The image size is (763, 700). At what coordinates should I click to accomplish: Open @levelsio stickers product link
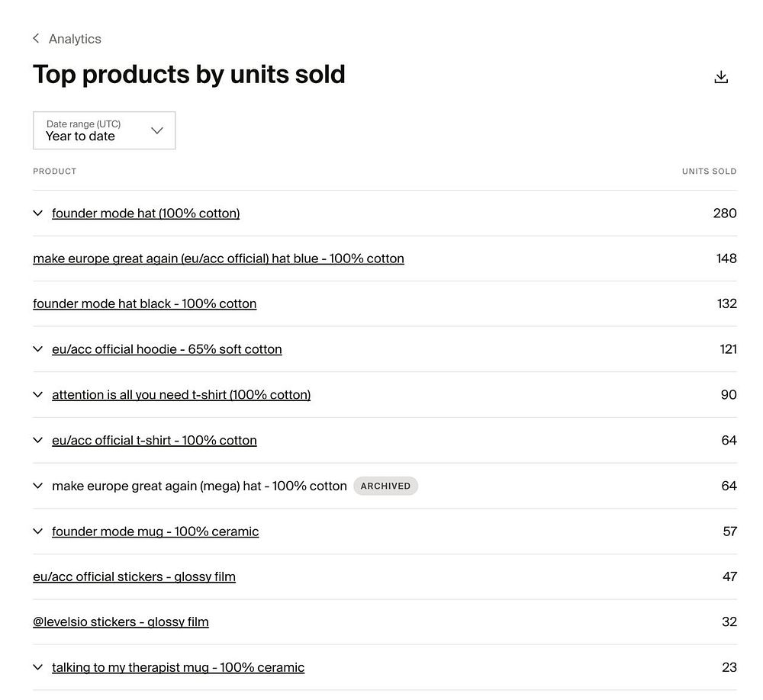click(121, 622)
